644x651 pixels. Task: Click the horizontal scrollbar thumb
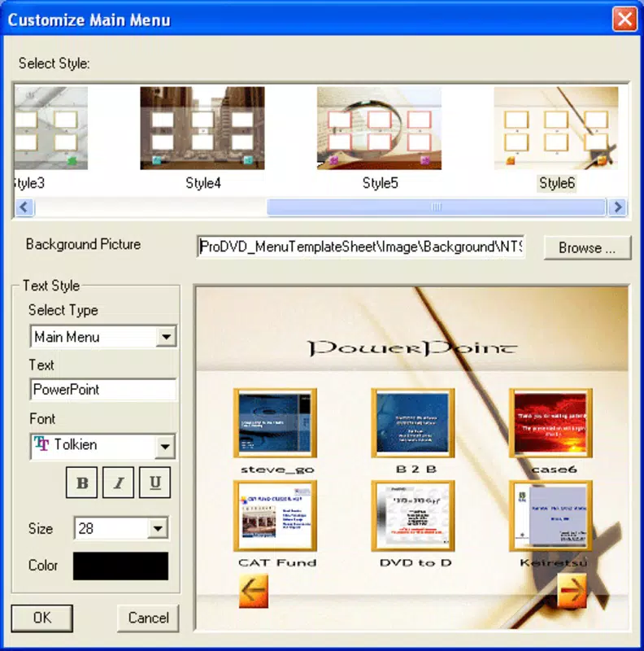coord(437,207)
